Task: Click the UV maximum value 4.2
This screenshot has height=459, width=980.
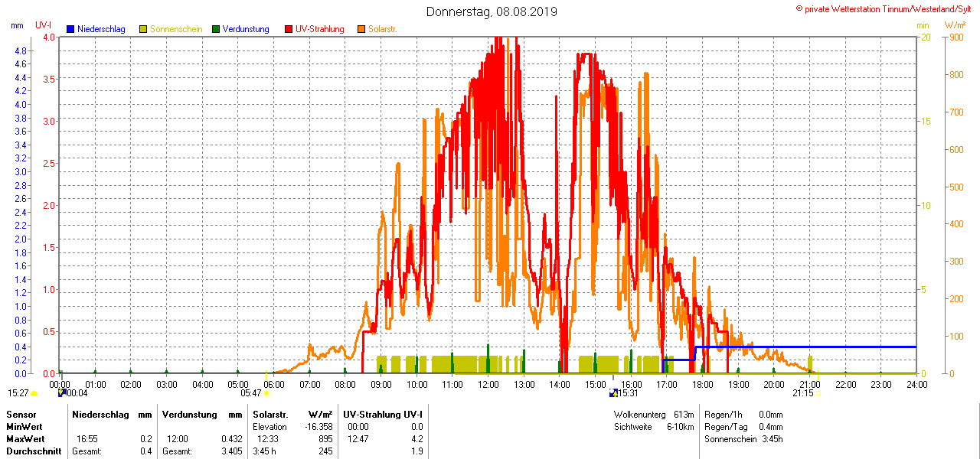Action: [x=416, y=439]
